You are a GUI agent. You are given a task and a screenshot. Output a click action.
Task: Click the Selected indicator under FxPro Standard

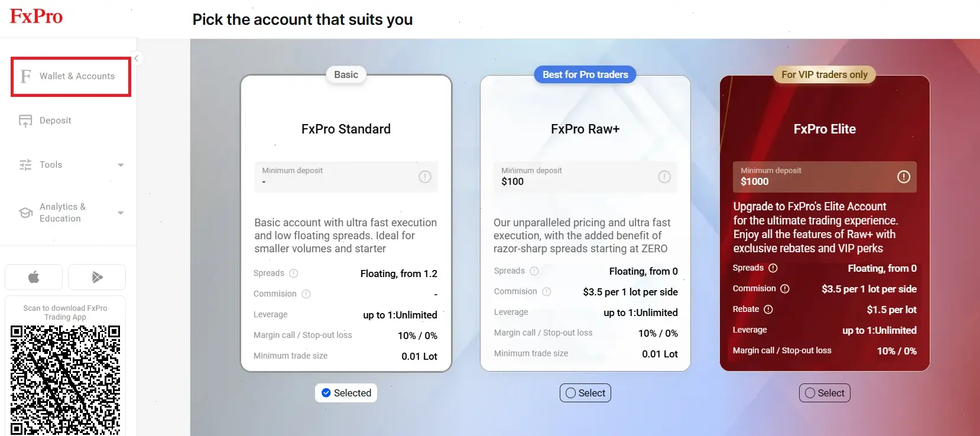346,393
